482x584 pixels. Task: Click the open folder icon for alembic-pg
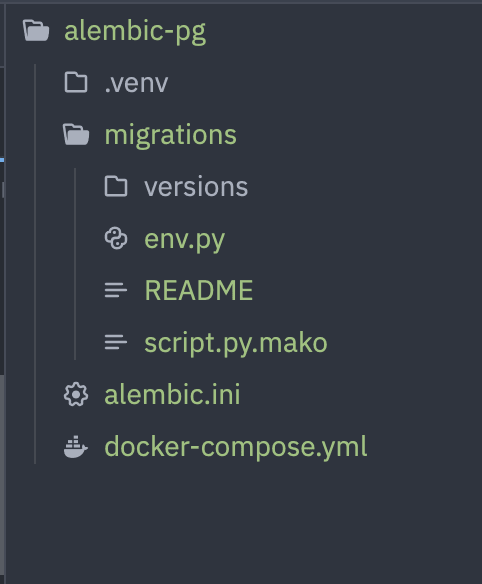pos(36,31)
